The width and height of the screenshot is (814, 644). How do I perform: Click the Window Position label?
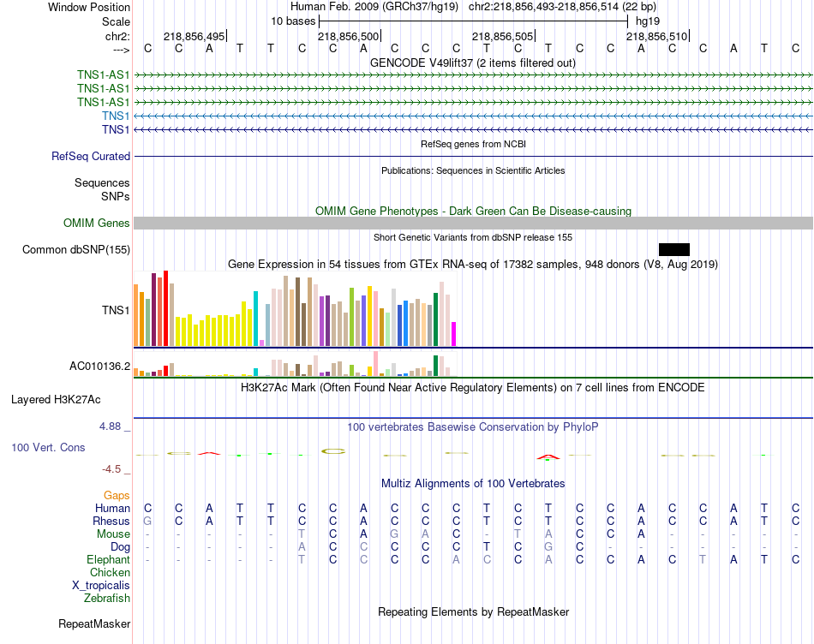point(89,7)
